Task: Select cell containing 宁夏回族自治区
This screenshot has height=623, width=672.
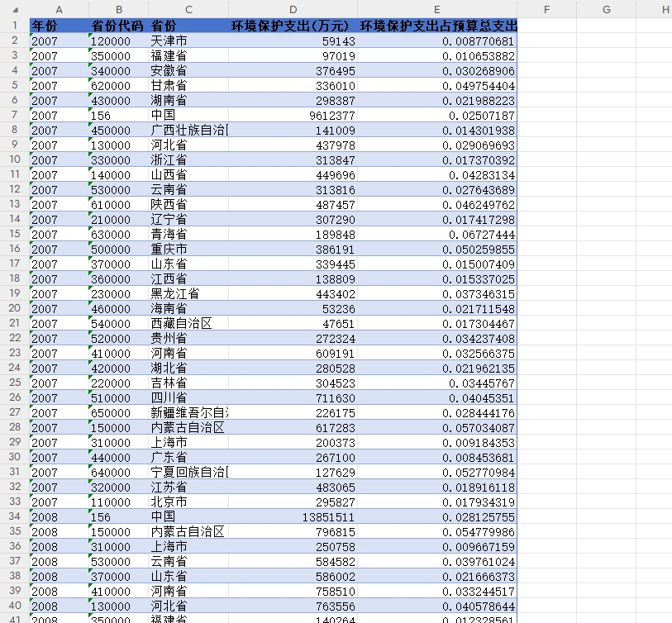Action: (x=188, y=471)
